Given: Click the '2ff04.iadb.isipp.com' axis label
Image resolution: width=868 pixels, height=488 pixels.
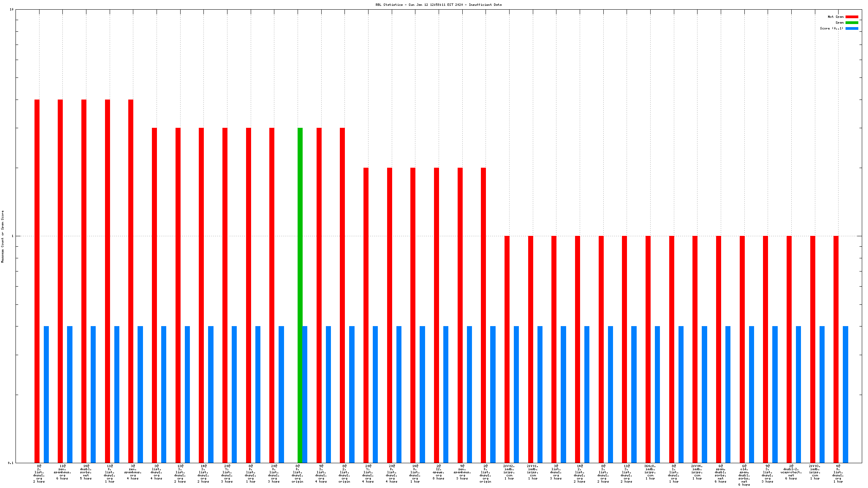Looking at the screenshot, I should click(x=697, y=472).
